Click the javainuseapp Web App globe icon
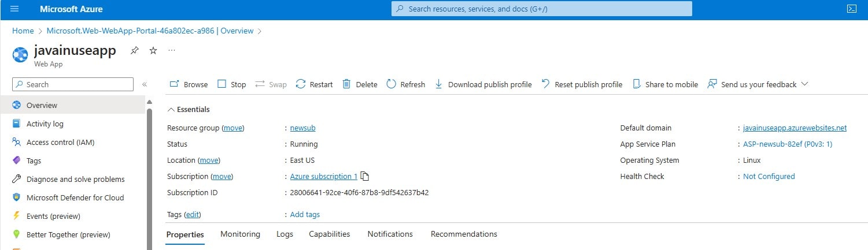Viewport: 868px width, 250px height. pos(20,54)
